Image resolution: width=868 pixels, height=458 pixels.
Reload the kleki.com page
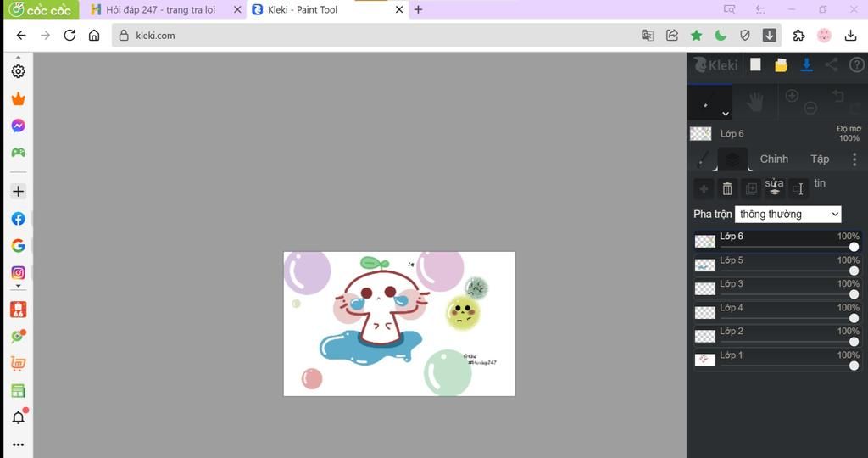click(x=70, y=36)
